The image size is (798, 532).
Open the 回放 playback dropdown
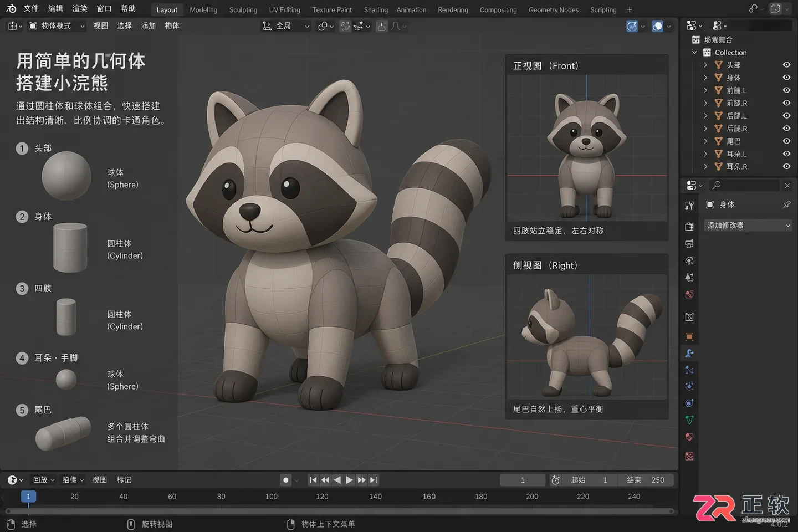pos(44,480)
